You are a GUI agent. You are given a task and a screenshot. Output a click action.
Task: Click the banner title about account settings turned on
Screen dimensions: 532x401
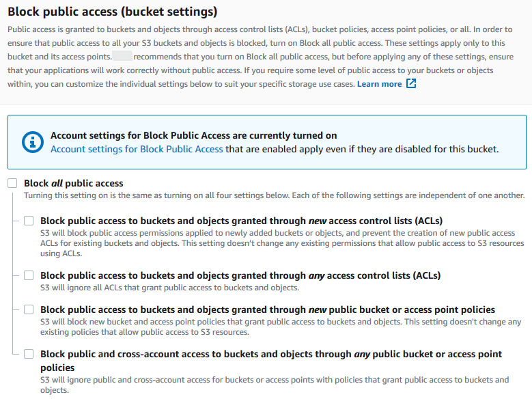point(193,136)
